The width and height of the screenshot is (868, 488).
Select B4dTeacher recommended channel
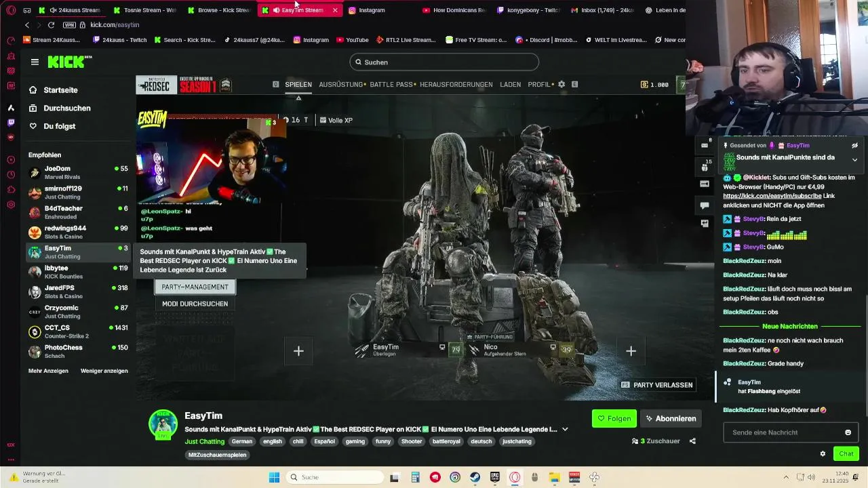78,212
